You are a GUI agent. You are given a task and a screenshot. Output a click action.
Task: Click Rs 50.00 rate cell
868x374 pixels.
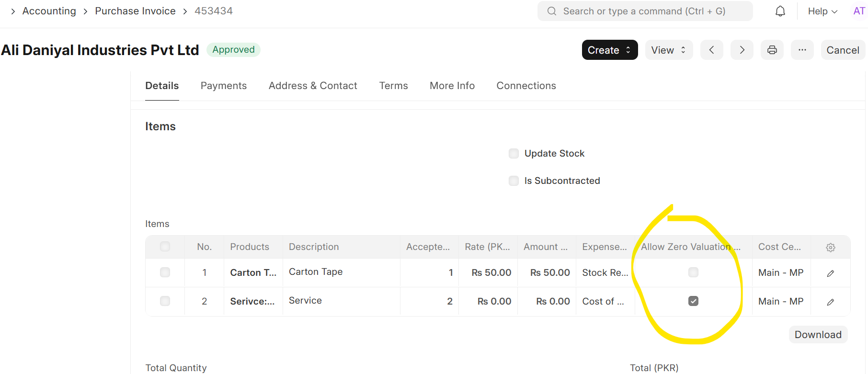point(488,272)
